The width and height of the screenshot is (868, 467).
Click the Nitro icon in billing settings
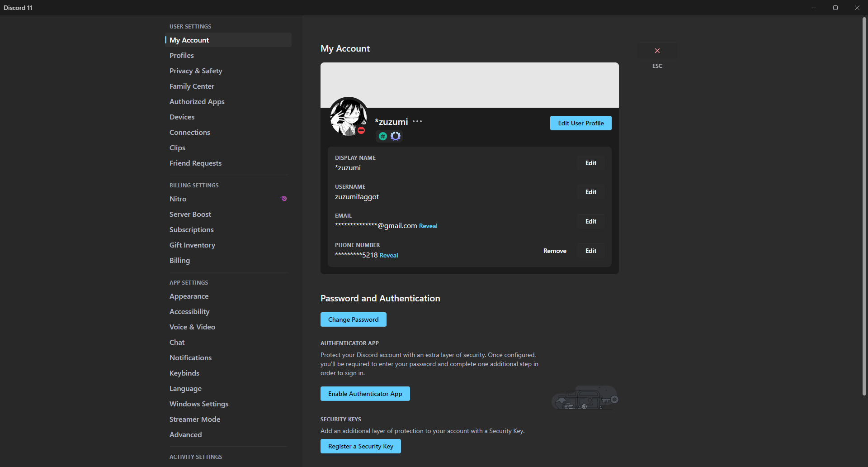point(284,199)
